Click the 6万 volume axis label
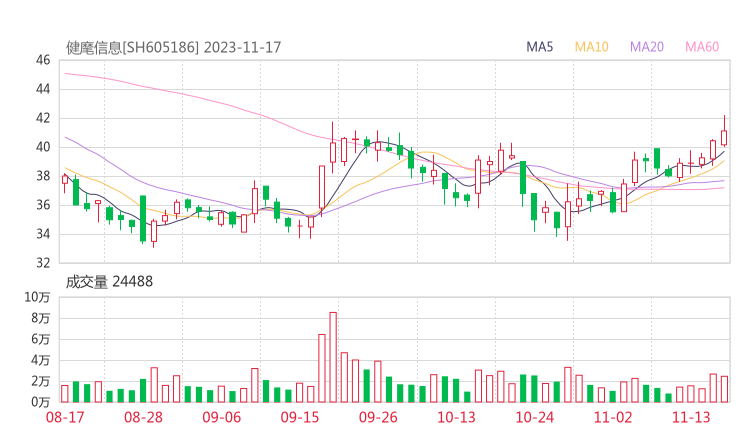 point(41,339)
